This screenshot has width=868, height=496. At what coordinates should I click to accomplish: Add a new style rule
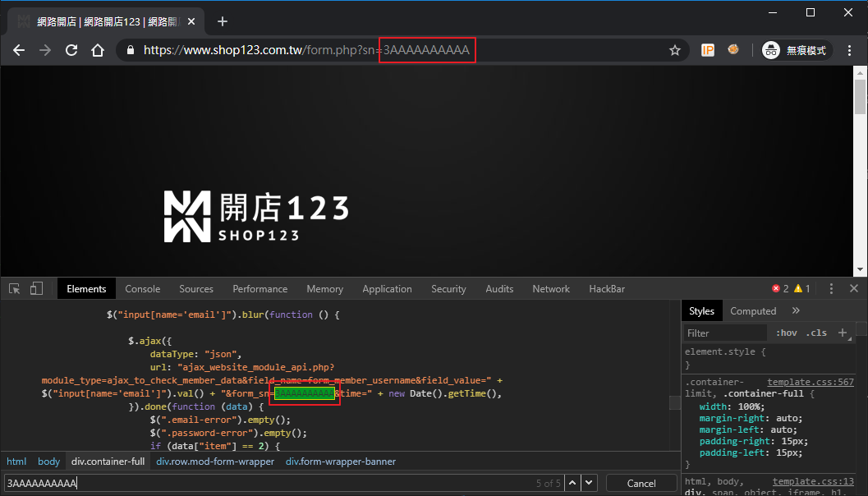(x=843, y=333)
